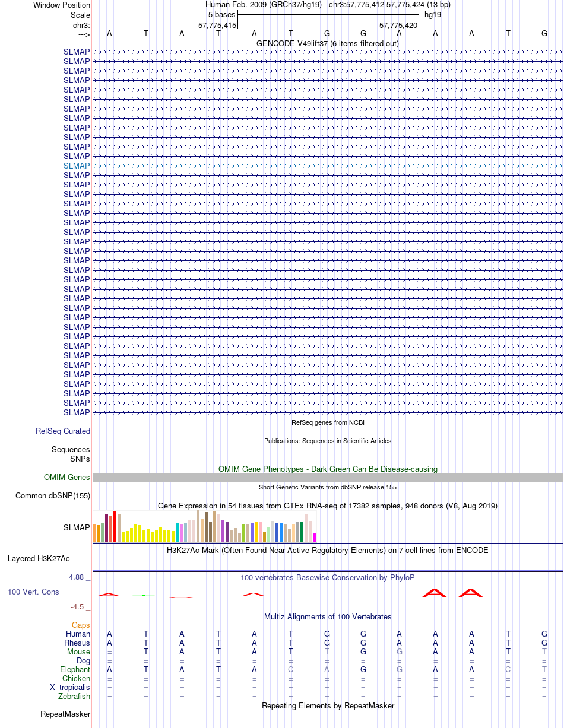The image size is (564, 728).
Task: Click the chr3: ruler label
Action: (x=81, y=25)
